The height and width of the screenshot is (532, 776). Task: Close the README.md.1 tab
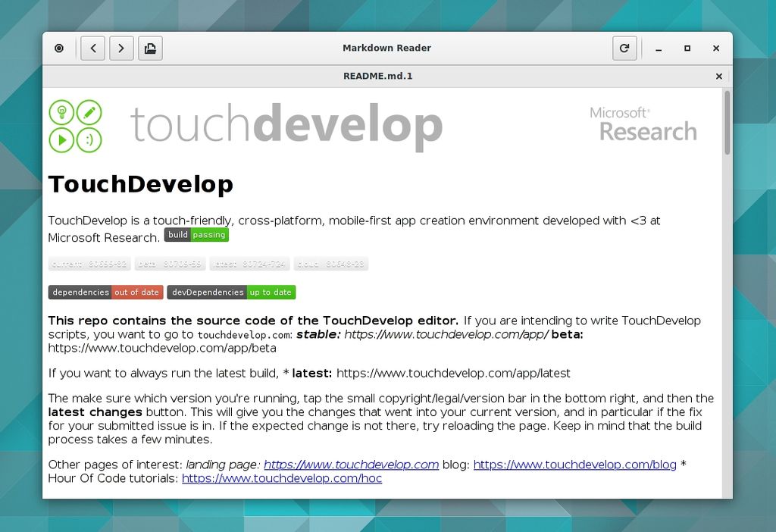[x=719, y=77]
